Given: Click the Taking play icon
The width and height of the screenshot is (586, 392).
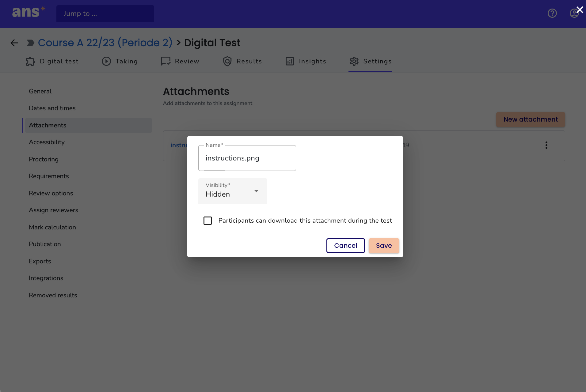Looking at the screenshot, I should coord(106,61).
